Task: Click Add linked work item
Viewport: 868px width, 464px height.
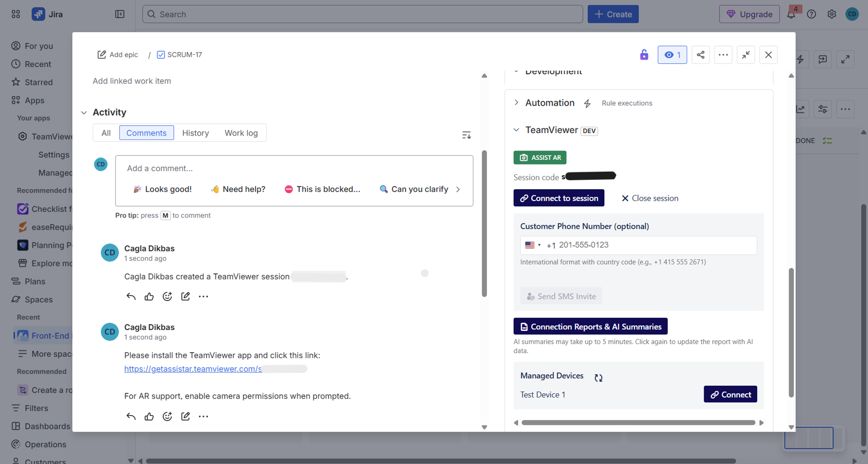Action: point(132,81)
